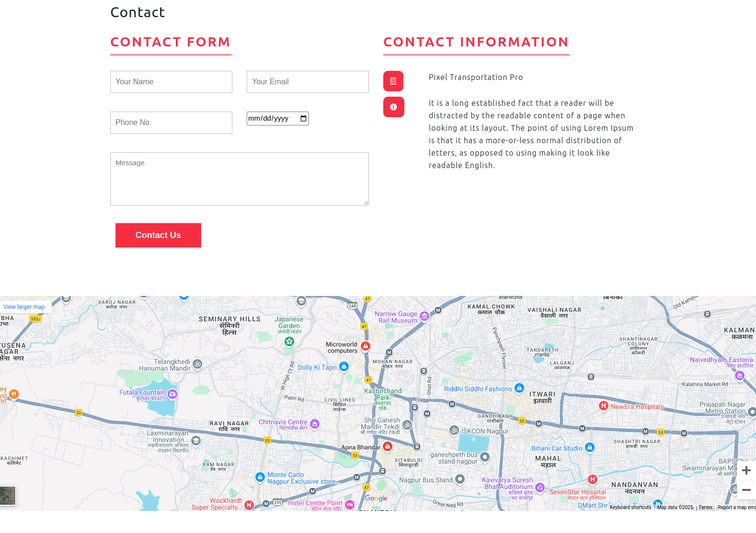Click the Pixel Transportation Pro text
756x533 pixels.
476,77
